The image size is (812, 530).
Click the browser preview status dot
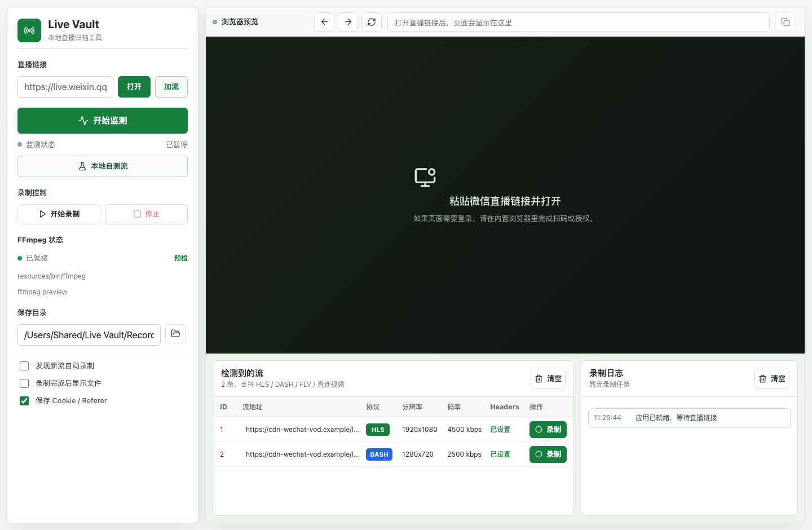pos(215,22)
